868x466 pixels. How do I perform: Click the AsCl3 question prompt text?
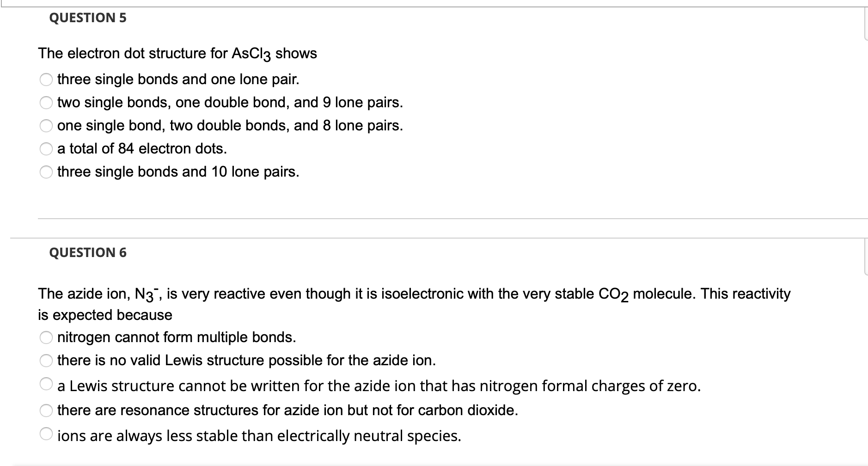tap(177, 54)
